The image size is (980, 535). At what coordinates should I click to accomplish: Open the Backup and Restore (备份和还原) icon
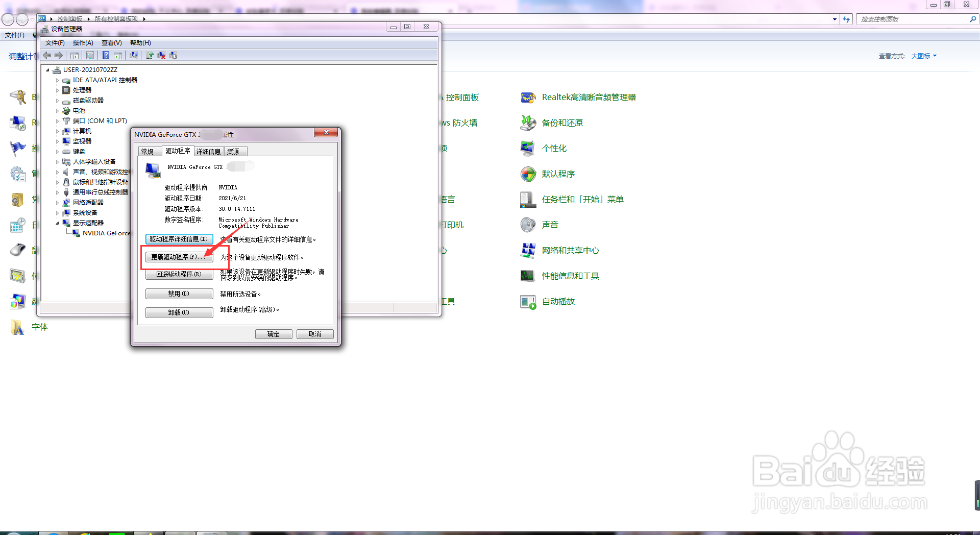click(x=528, y=123)
